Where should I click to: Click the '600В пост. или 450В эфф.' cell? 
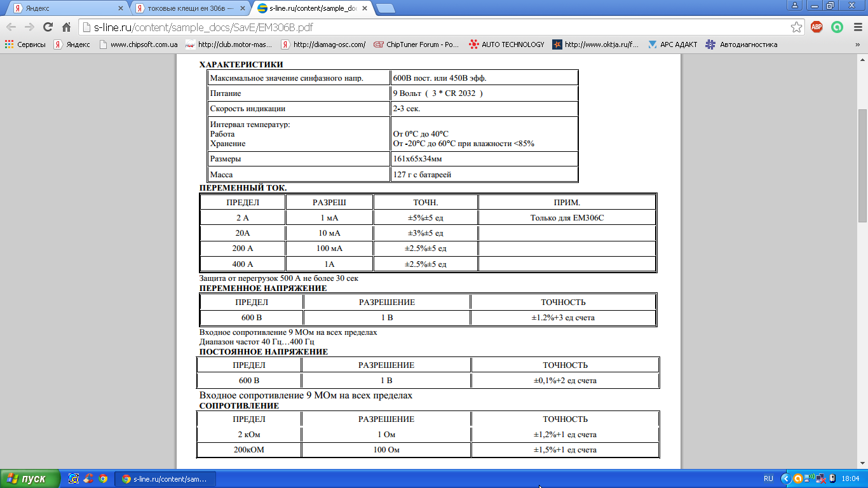[x=484, y=78]
